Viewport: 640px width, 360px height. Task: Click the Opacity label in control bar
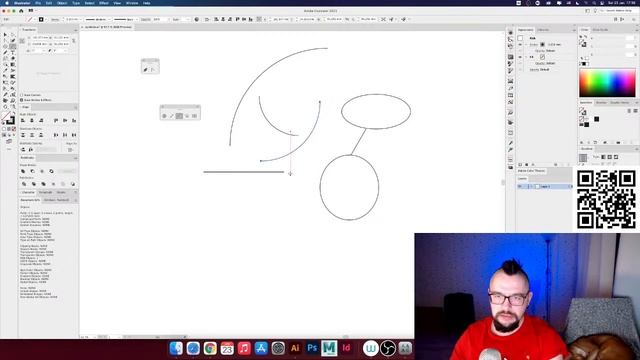(146, 19)
